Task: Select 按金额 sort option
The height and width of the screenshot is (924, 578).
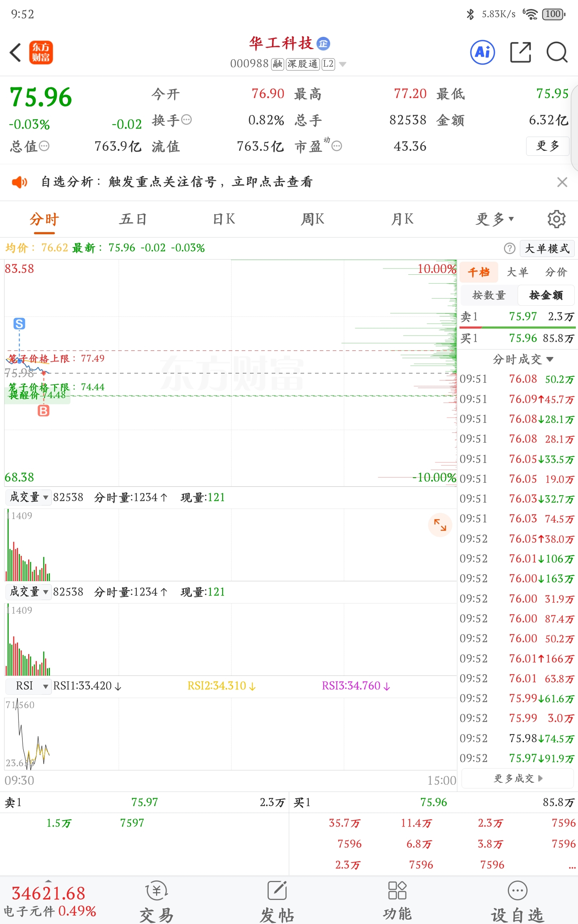Action: [546, 295]
